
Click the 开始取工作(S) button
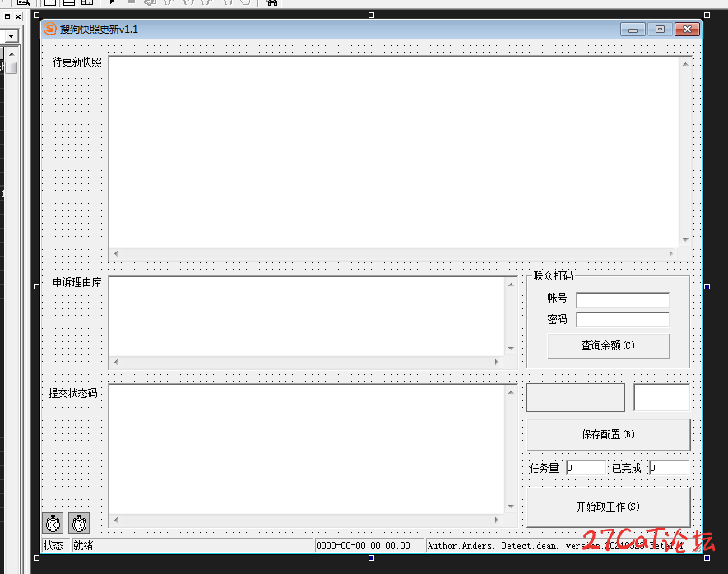(608, 507)
